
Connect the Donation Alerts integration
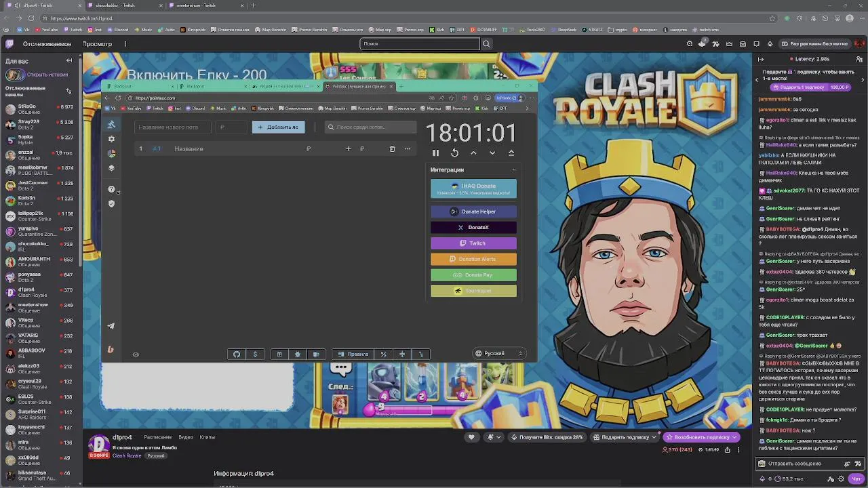click(x=473, y=259)
